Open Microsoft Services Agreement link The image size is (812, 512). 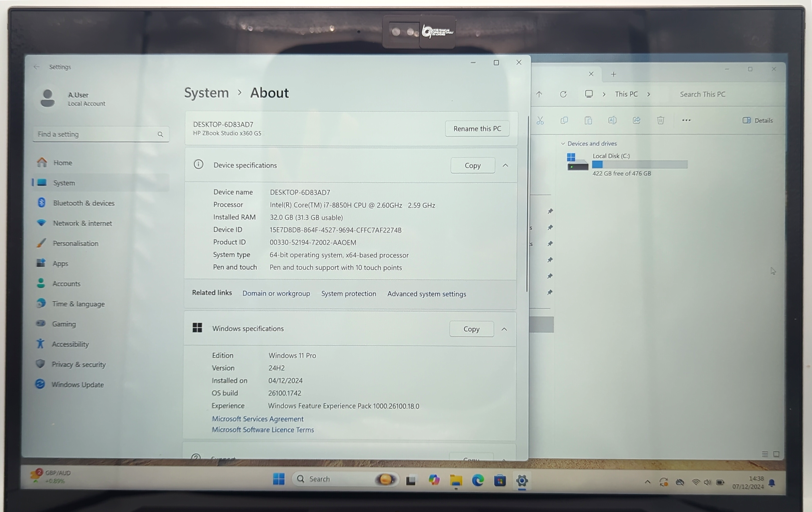pyautogui.click(x=258, y=419)
